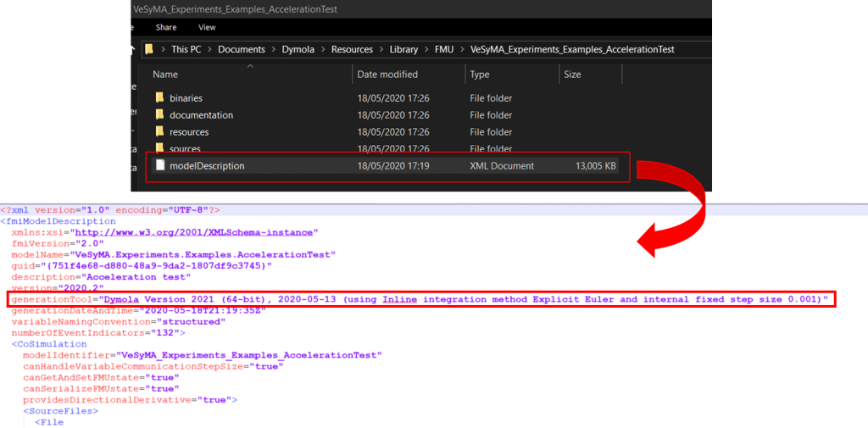Viewport: 868px width, 428px height.
Task: Click providesDirectionalDerivative attribute line
Action: pos(130,400)
